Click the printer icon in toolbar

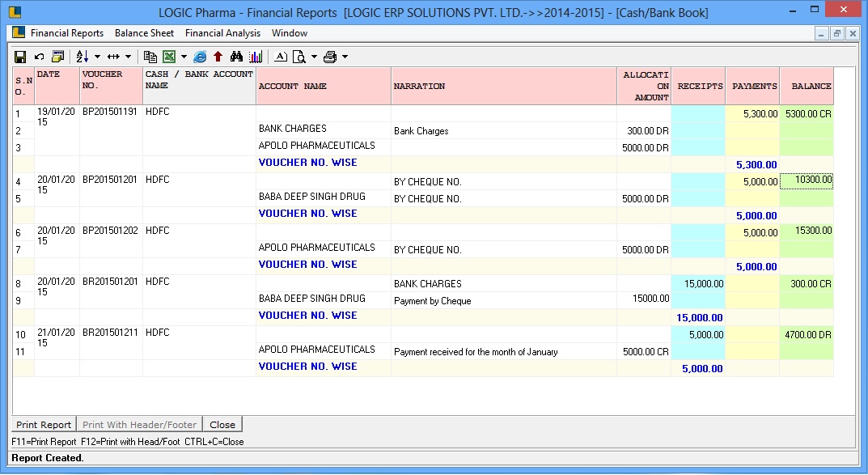pyautogui.click(x=330, y=57)
